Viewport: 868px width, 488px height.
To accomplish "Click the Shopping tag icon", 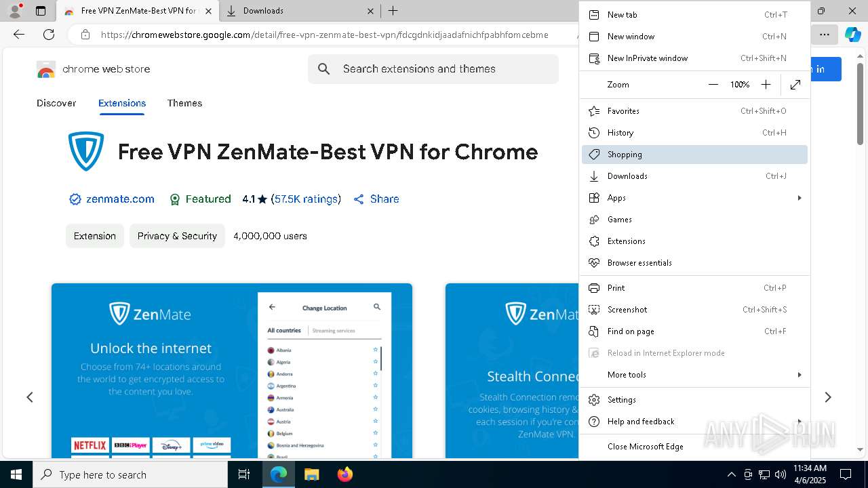I will pos(594,155).
